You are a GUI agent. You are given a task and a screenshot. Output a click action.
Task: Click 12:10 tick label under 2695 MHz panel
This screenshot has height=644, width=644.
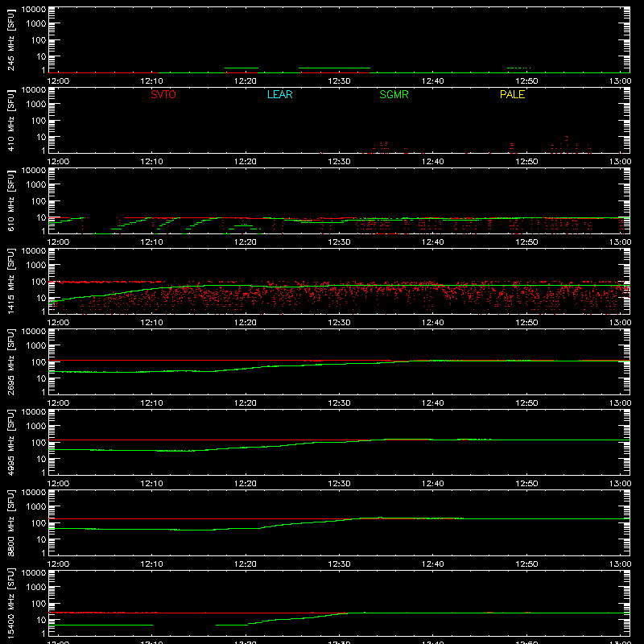coord(151,403)
